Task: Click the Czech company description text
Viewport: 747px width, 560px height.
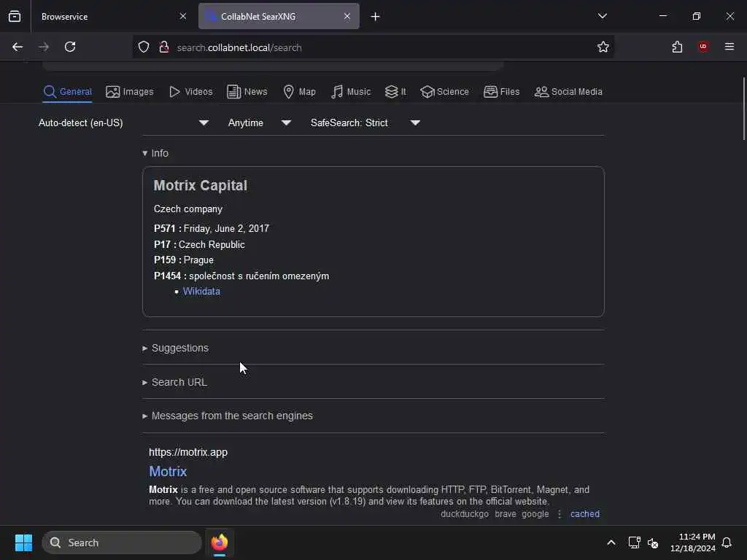Action: [x=188, y=209]
